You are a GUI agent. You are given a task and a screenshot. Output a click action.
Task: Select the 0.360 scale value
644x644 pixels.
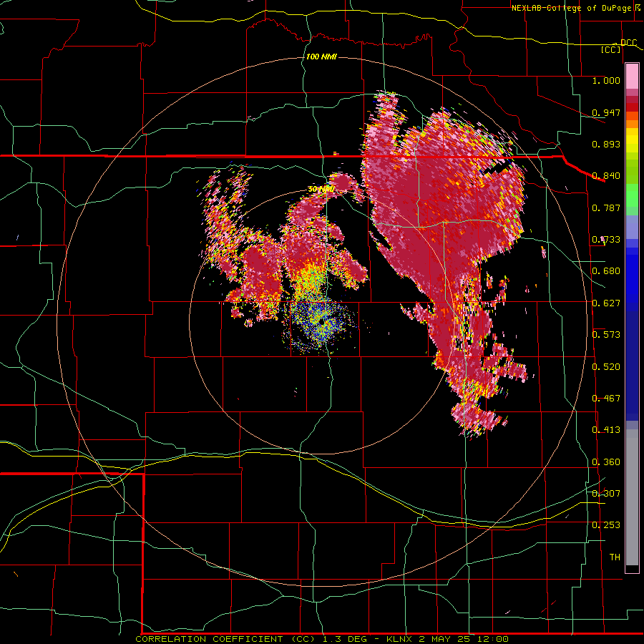pos(606,462)
